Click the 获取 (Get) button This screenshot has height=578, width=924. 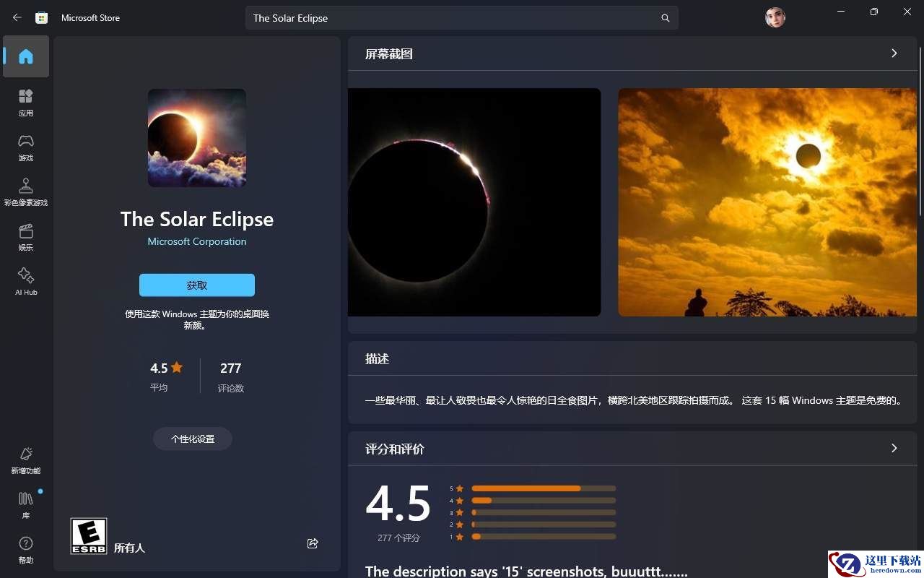[x=197, y=285]
